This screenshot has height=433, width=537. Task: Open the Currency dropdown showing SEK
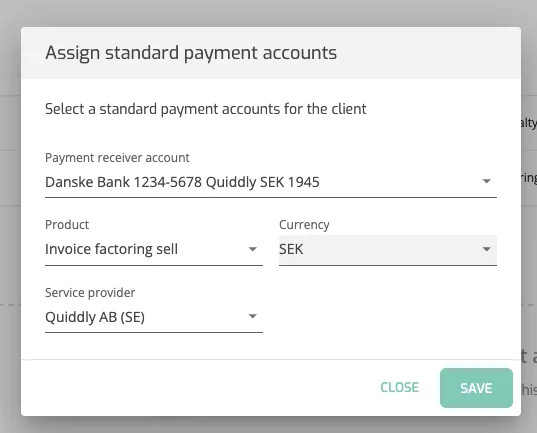388,250
